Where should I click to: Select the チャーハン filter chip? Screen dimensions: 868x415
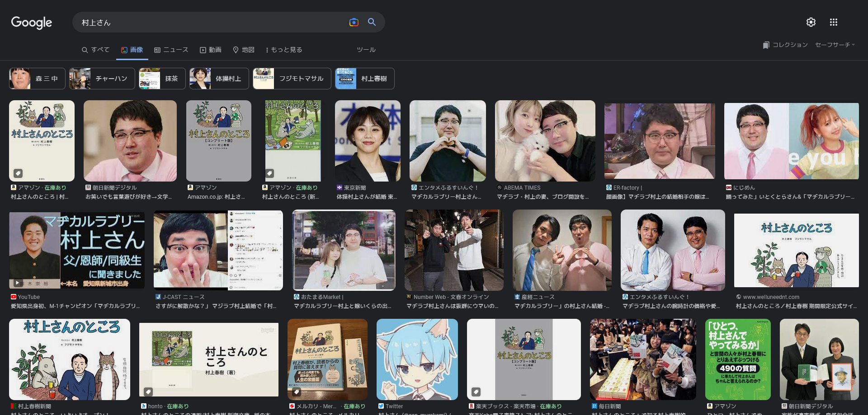(x=102, y=79)
